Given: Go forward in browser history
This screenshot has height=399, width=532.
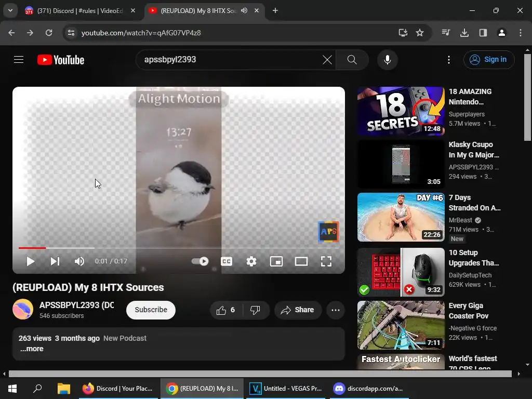Looking at the screenshot, I should pyautogui.click(x=30, y=33).
